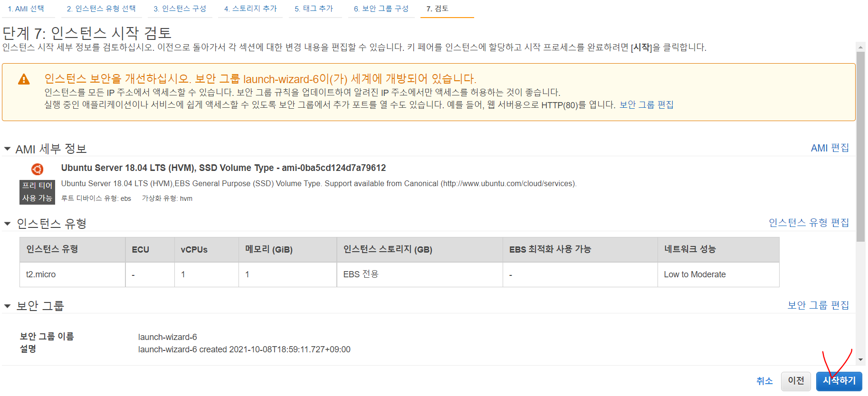Click the 인스턴스 유형 편집 link

(809, 223)
